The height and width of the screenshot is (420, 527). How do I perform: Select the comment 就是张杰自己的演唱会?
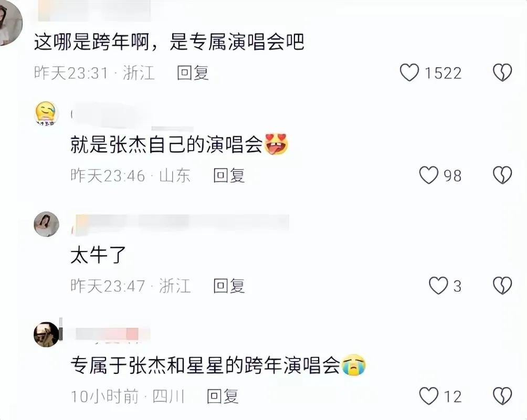click(166, 144)
